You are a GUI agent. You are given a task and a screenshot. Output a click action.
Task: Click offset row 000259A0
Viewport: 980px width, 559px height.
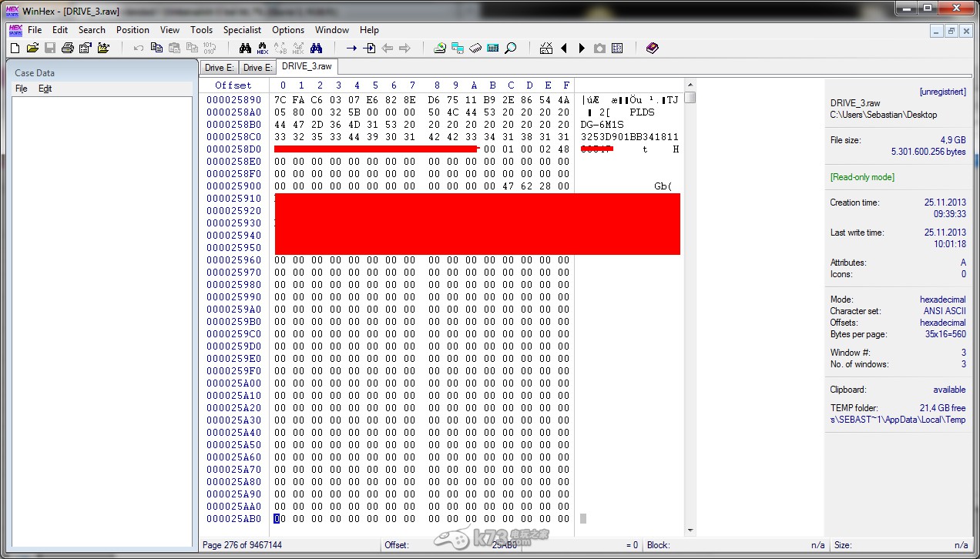(234, 310)
